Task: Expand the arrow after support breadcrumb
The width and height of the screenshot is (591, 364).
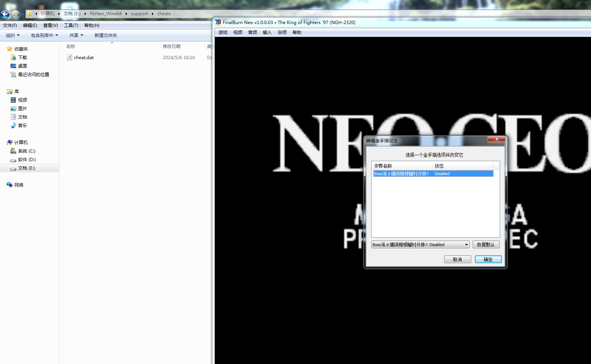Action: (x=152, y=14)
